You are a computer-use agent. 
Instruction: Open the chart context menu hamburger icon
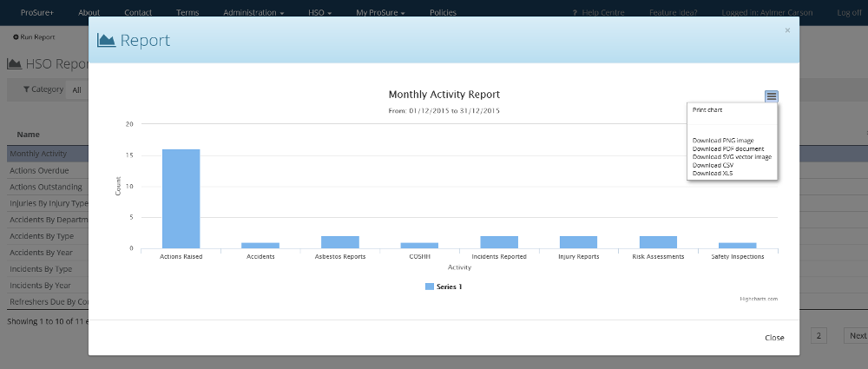point(772,96)
